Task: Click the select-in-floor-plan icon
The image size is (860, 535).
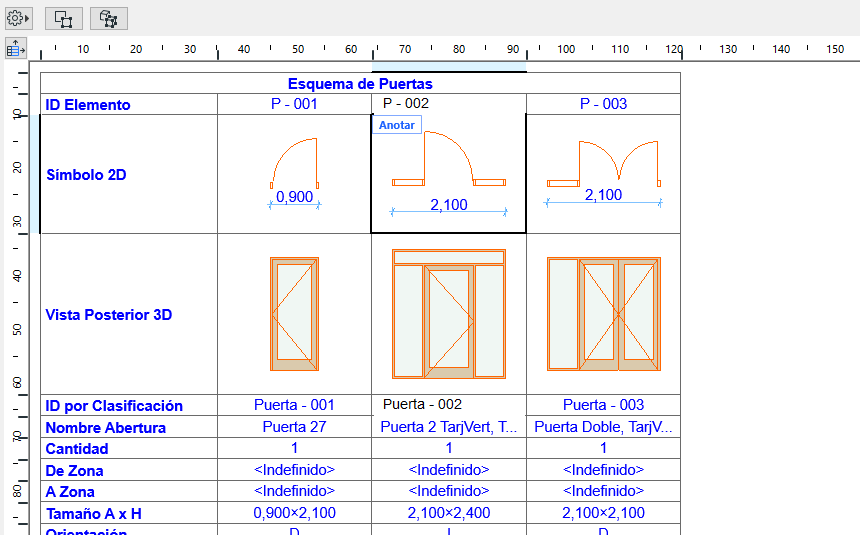Action: point(64,19)
